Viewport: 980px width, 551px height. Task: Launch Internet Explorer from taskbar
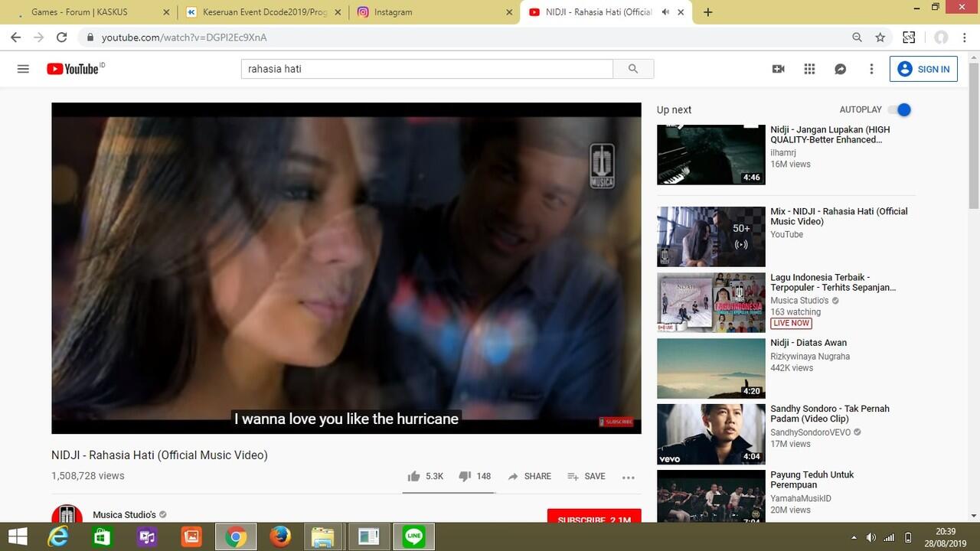click(x=58, y=536)
